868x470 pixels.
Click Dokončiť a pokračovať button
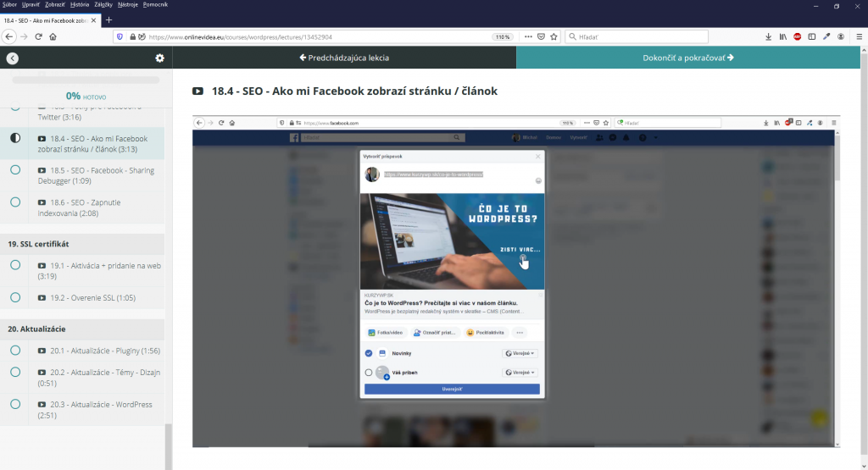(688, 58)
